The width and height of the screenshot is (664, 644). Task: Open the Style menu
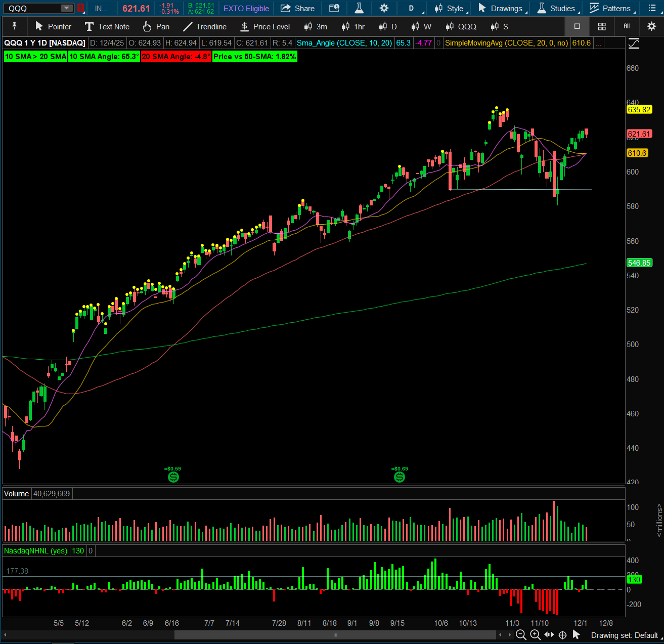(x=449, y=9)
